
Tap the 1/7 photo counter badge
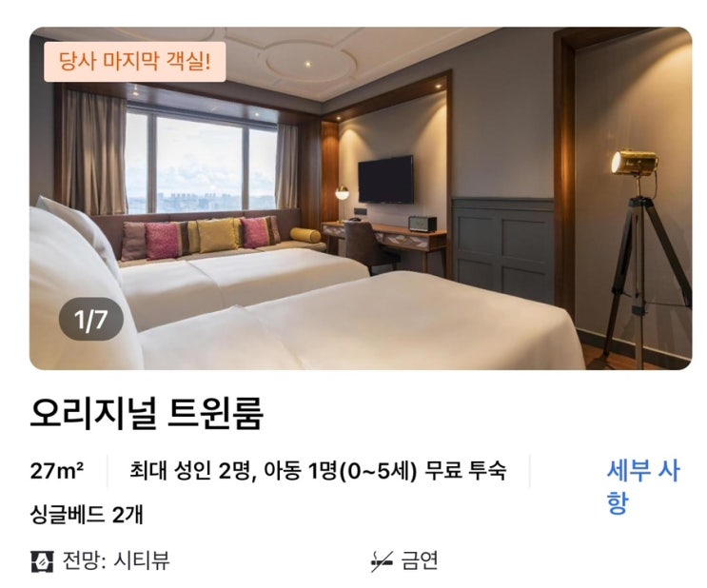click(91, 320)
